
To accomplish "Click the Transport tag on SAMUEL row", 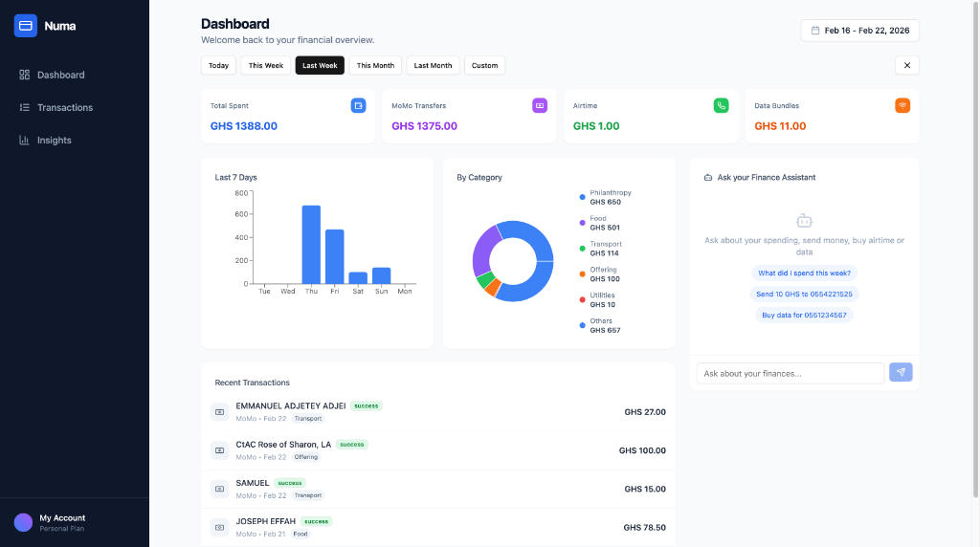I will 308,495.
